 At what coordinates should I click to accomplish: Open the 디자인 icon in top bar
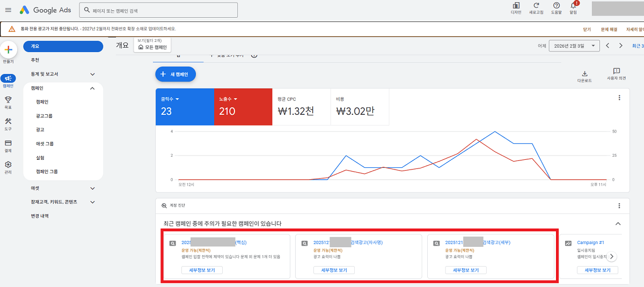[516, 5]
